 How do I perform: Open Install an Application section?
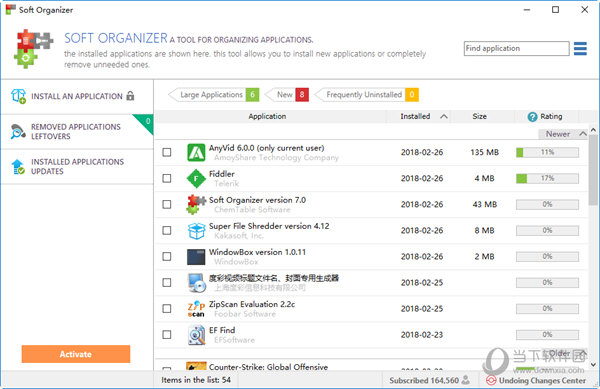pos(77,96)
